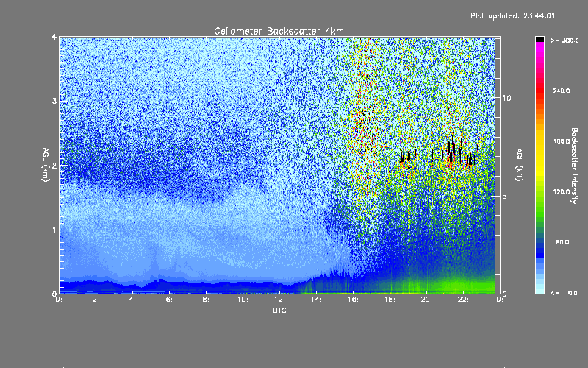This screenshot has height=368, width=588.
Task: Click the "4:" UTC hour tick label
Action: 132,300
